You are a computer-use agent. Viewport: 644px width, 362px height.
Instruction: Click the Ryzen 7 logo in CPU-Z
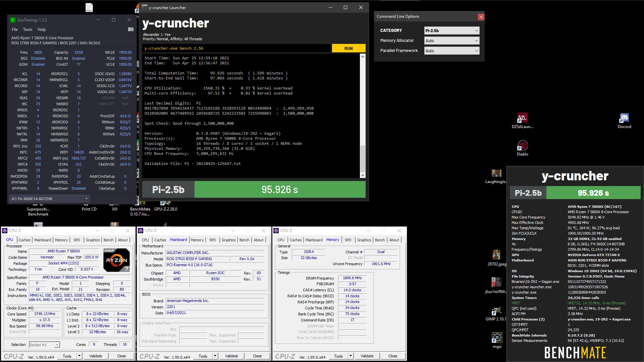pos(116,260)
